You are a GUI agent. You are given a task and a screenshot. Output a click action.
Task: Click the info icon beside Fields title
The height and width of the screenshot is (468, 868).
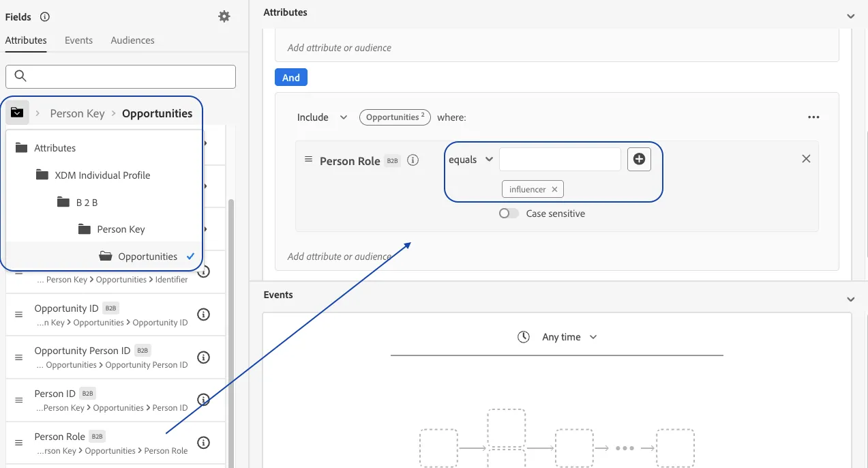point(45,16)
